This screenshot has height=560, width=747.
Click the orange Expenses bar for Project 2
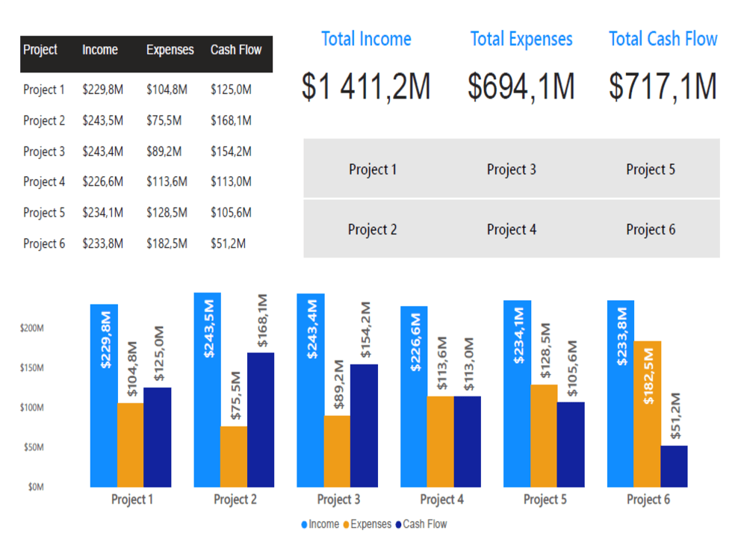tap(232, 455)
